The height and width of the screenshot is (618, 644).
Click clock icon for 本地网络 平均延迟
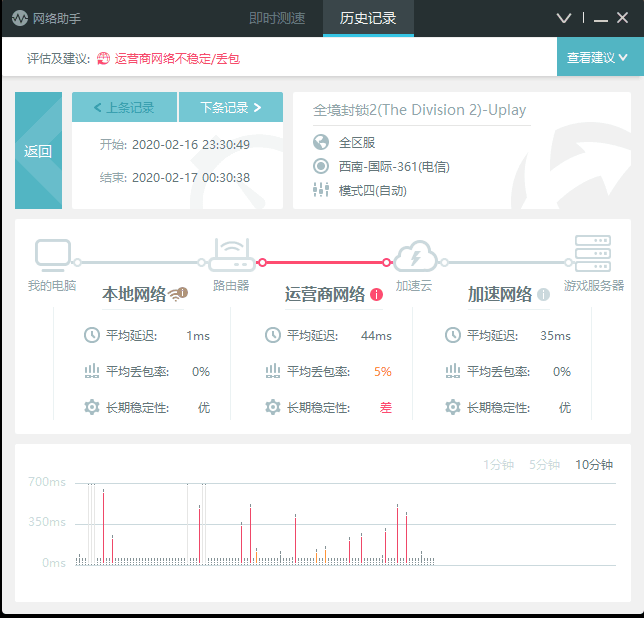pyautogui.click(x=92, y=335)
